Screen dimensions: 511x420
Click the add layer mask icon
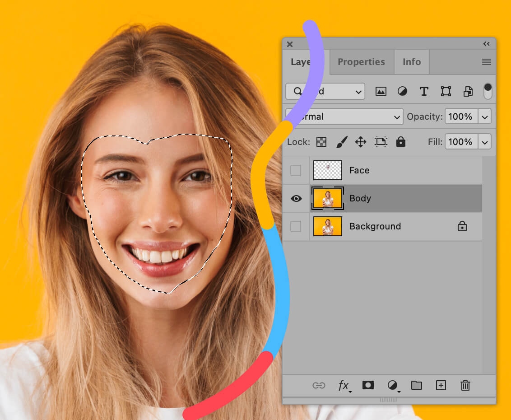(368, 385)
